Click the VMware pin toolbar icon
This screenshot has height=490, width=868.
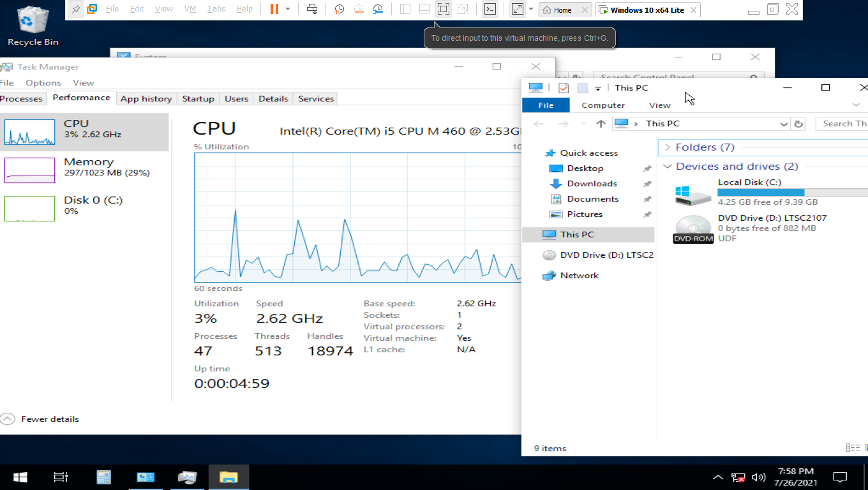click(76, 9)
